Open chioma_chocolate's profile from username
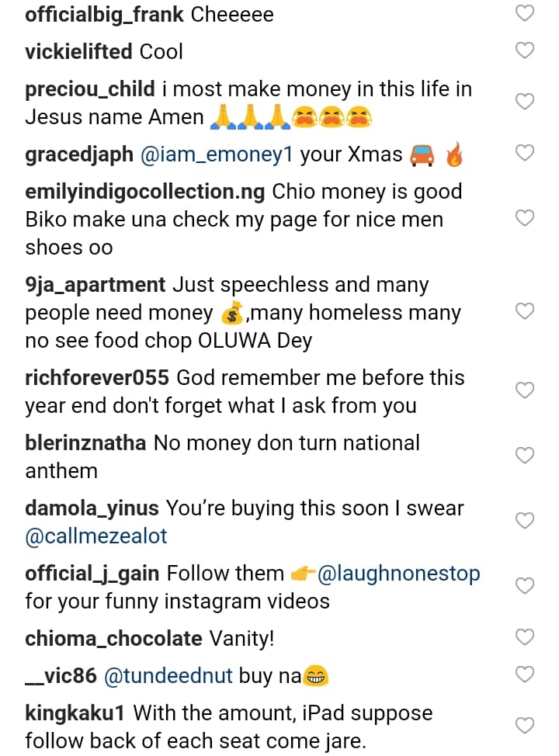 [113, 639]
